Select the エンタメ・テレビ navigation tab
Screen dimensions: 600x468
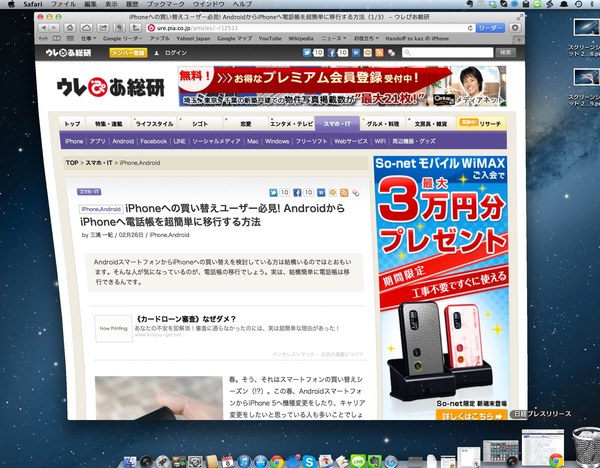click(x=292, y=123)
